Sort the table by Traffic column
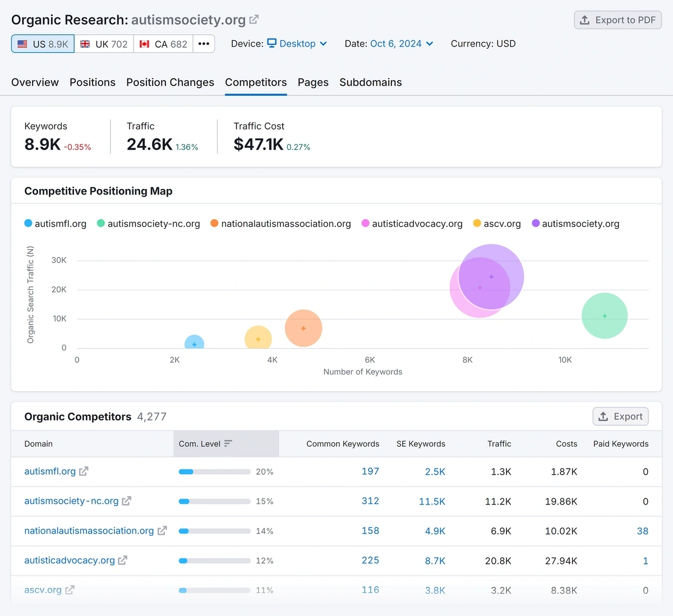 [x=499, y=444]
